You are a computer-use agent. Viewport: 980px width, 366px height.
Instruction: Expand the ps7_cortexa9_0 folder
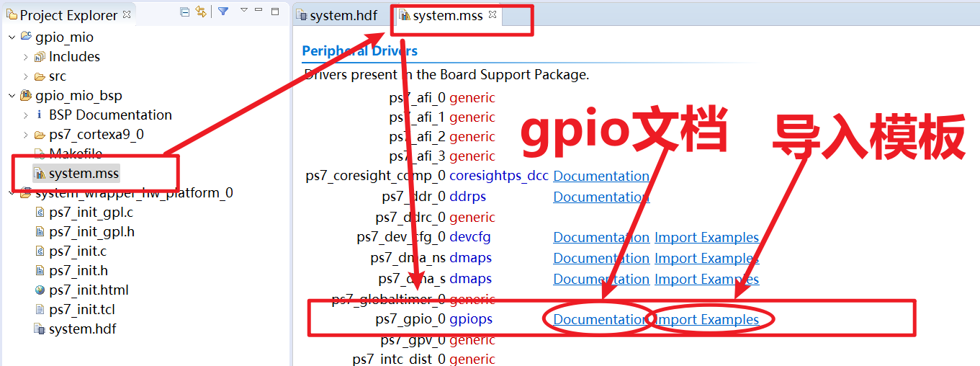click(x=26, y=135)
